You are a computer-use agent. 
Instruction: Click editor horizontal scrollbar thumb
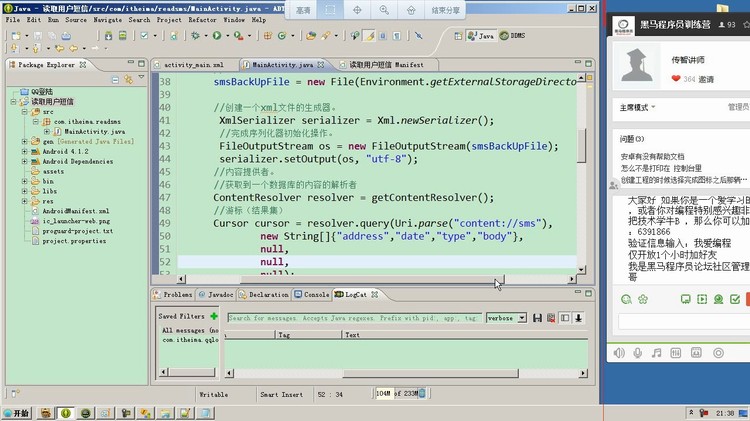pyautogui.click(x=372, y=279)
